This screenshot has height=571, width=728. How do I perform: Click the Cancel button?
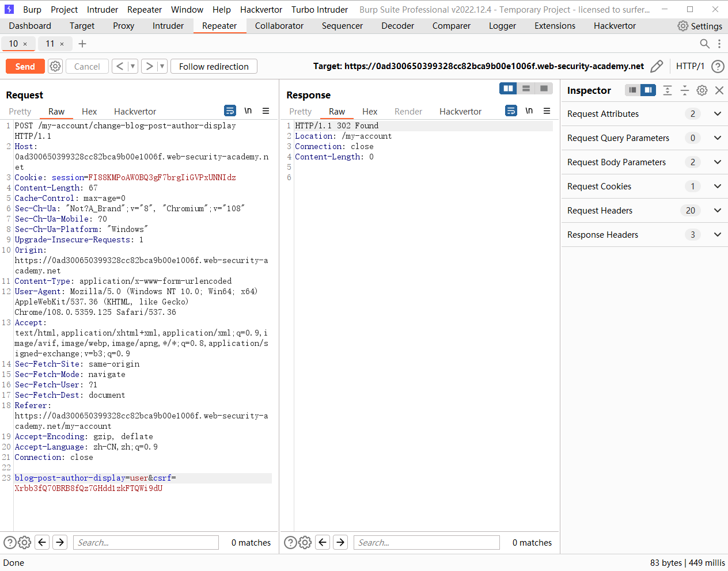87,66
